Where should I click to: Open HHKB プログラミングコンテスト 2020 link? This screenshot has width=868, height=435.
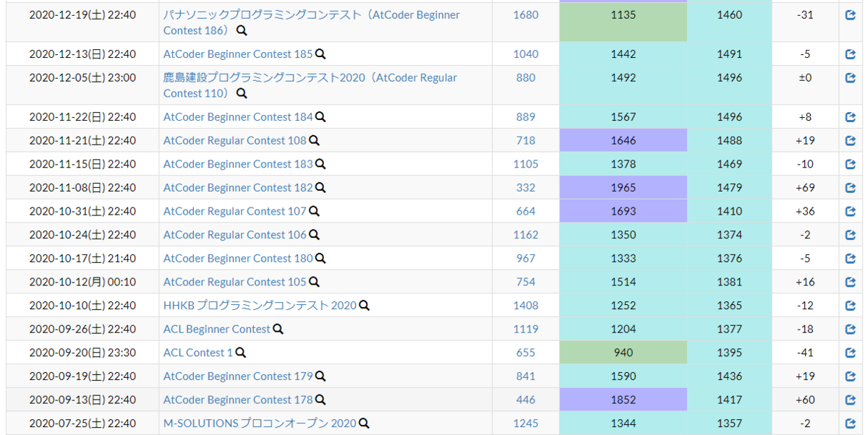click(x=260, y=306)
